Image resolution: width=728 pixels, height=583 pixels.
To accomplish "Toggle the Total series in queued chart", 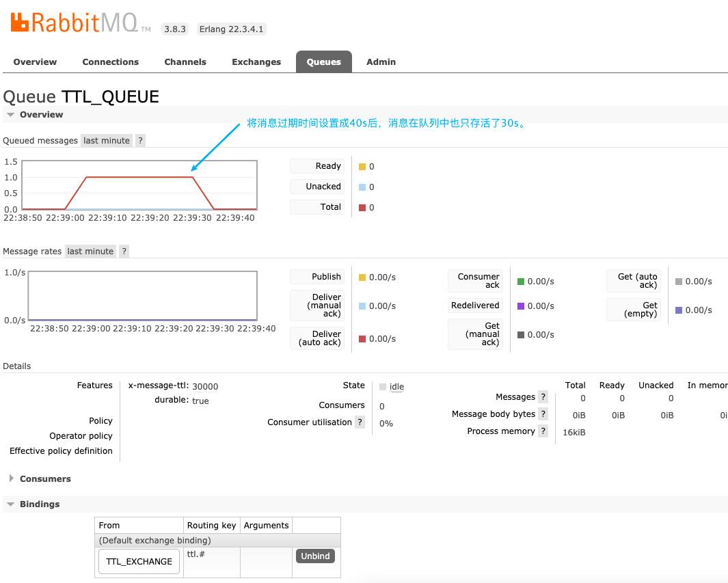I will 318,207.
